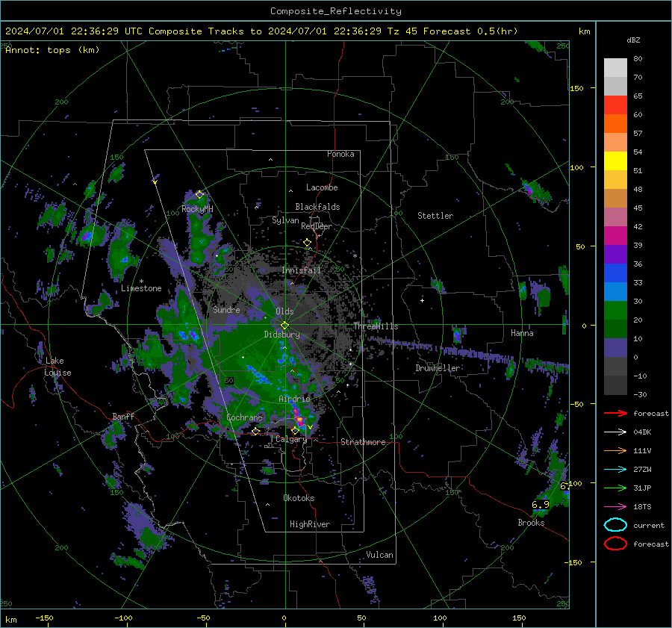Image resolution: width=672 pixels, height=628 pixels.
Task: Click the -150 tick on bottom axis
Action: 44,618
